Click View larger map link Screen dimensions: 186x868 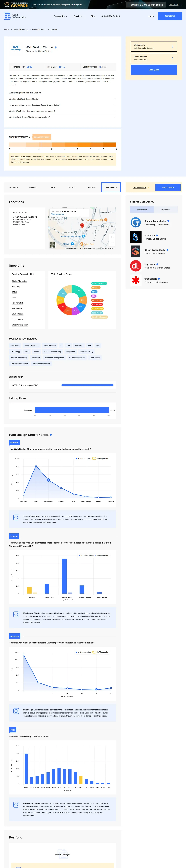pos(57,214)
